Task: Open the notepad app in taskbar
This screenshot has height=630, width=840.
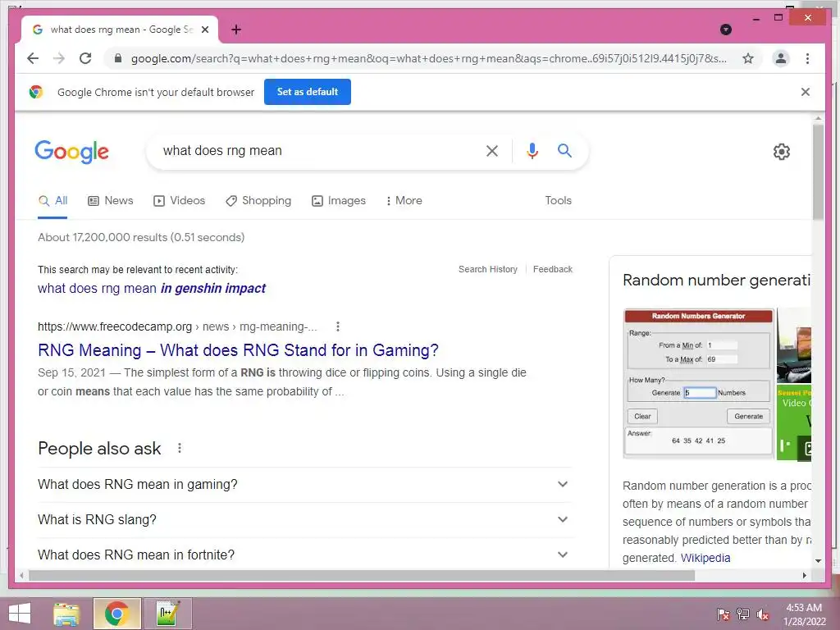Action: (x=167, y=614)
